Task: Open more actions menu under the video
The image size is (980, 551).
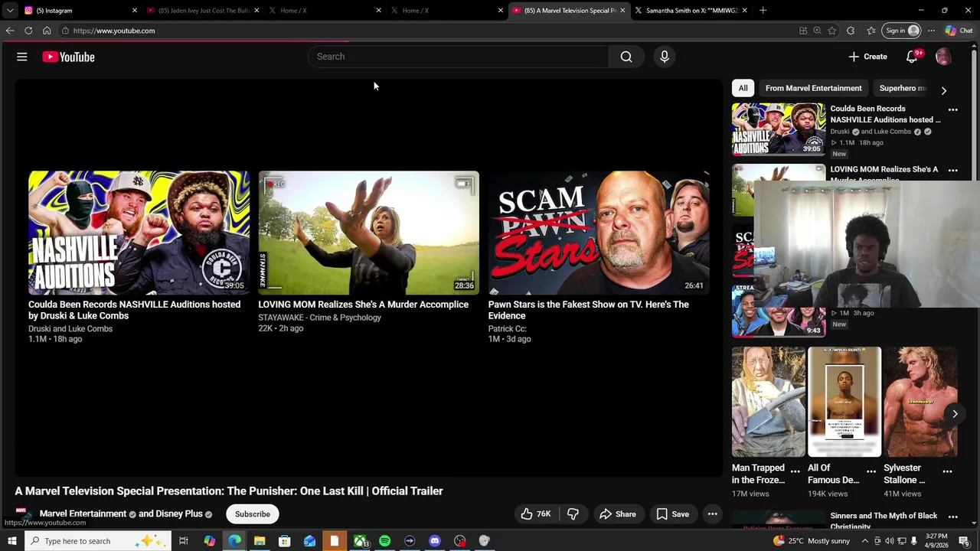Action: pos(712,514)
